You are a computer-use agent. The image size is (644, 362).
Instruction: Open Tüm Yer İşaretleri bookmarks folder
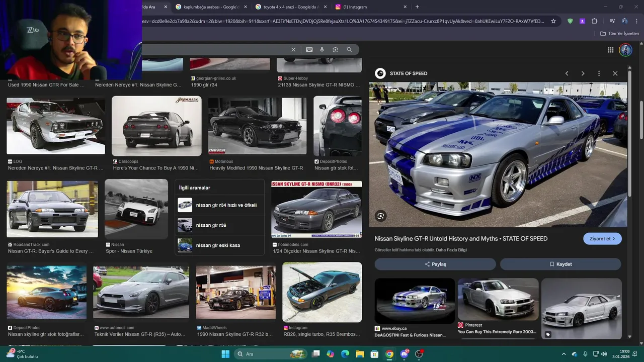coord(619,34)
